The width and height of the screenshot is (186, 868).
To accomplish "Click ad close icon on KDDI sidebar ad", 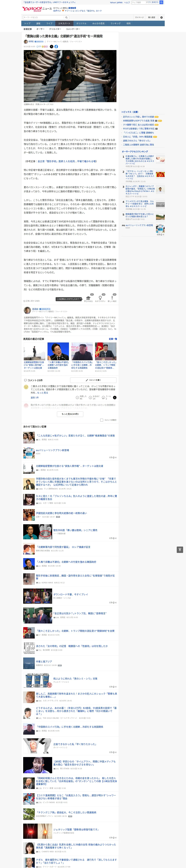I will pyautogui.click(x=163, y=235).
